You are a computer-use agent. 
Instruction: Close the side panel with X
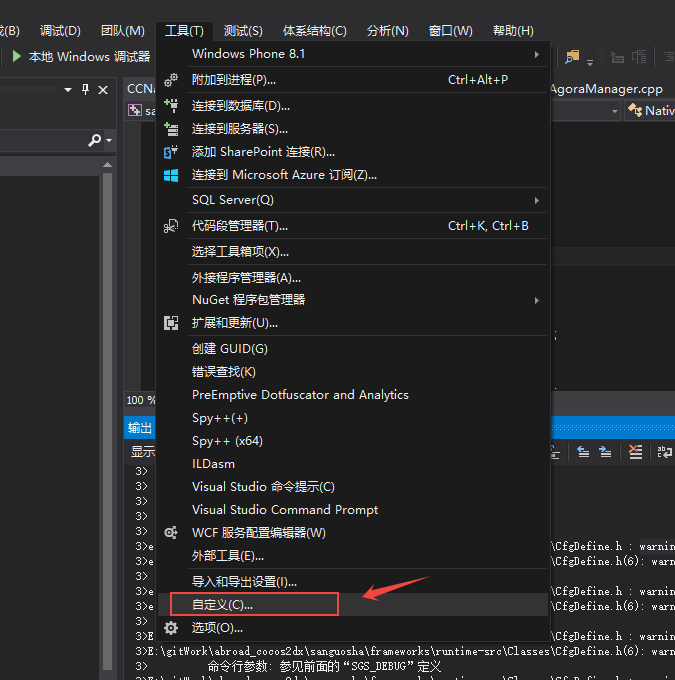103,90
